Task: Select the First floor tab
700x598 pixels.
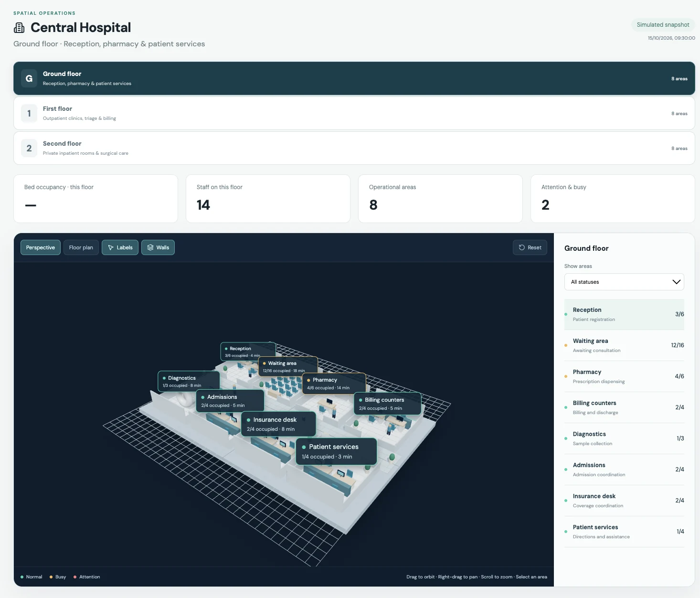Action: point(354,113)
